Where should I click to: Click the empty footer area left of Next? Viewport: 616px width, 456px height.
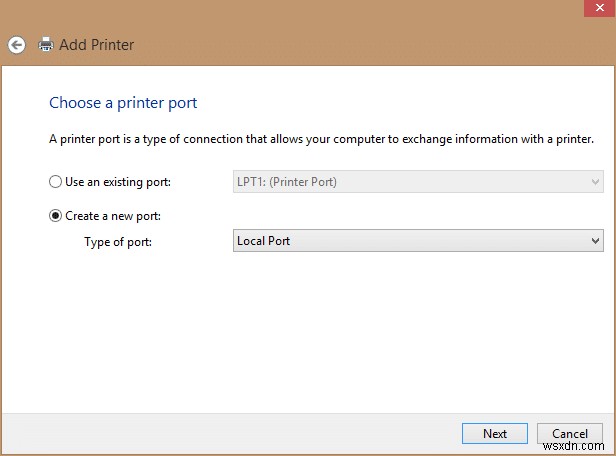click(x=230, y=434)
